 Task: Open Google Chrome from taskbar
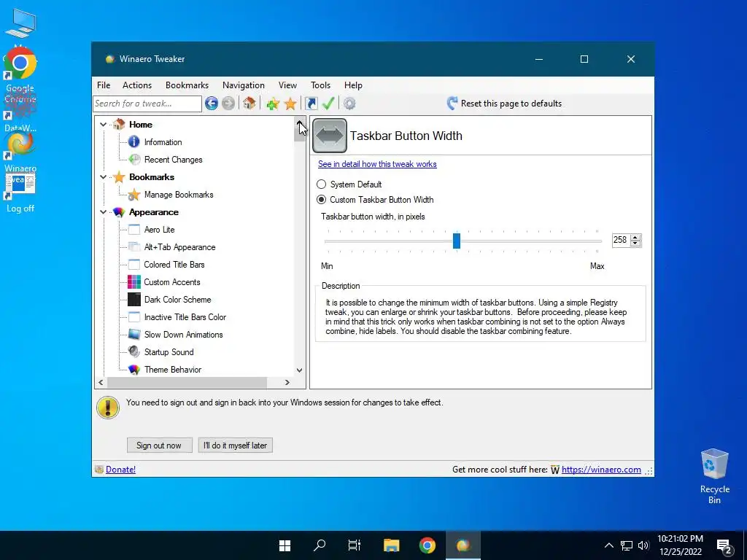(x=427, y=545)
